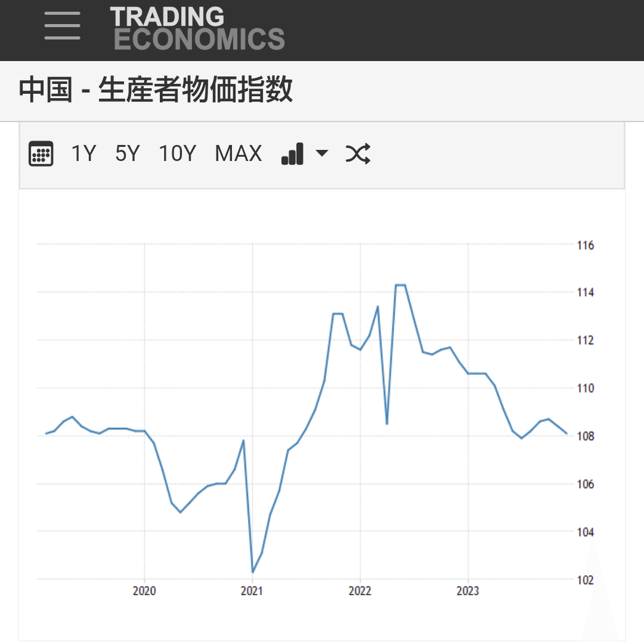This screenshot has height=644, width=644.
Task: Select the 1Y time range
Action: (x=83, y=154)
